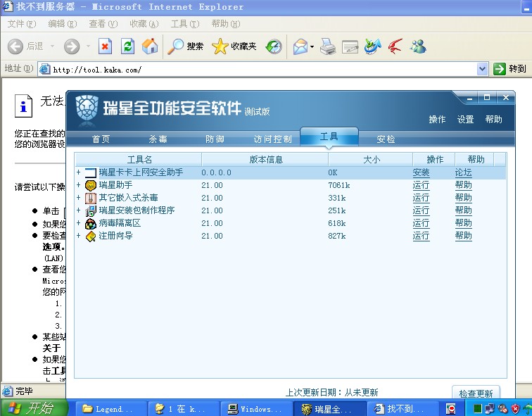Click the 其它嵌入式杀毒 tool icon
The image size is (532, 416).
(x=91, y=198)
